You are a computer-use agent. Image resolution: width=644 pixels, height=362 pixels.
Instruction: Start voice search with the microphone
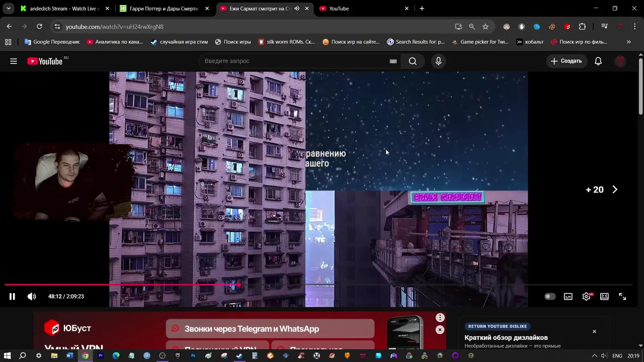click(x=438, y=61)
